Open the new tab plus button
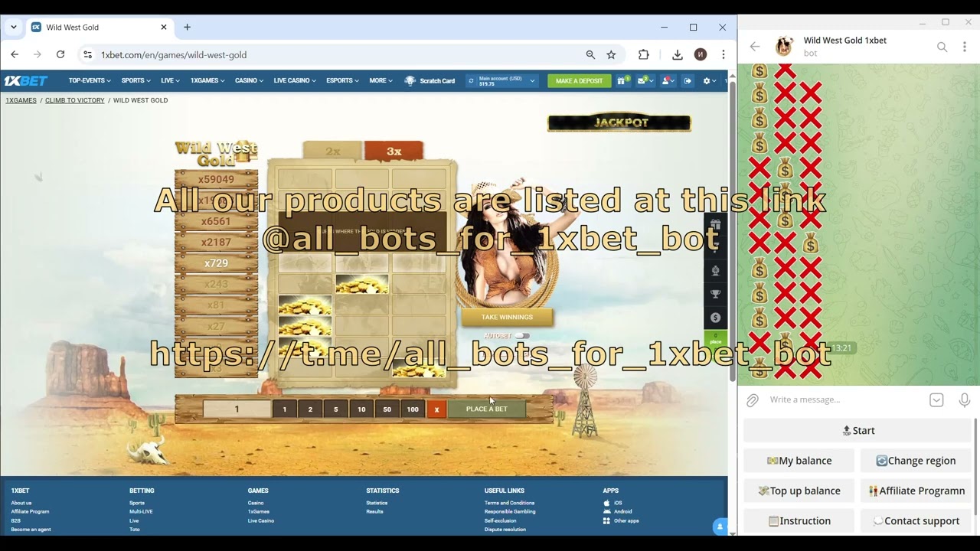 click(x=188, y=27)
